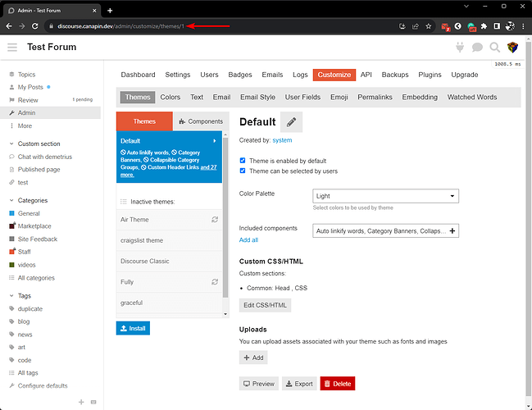
Task: Open the chat bubble icon in header
Action: coord(477,48)
